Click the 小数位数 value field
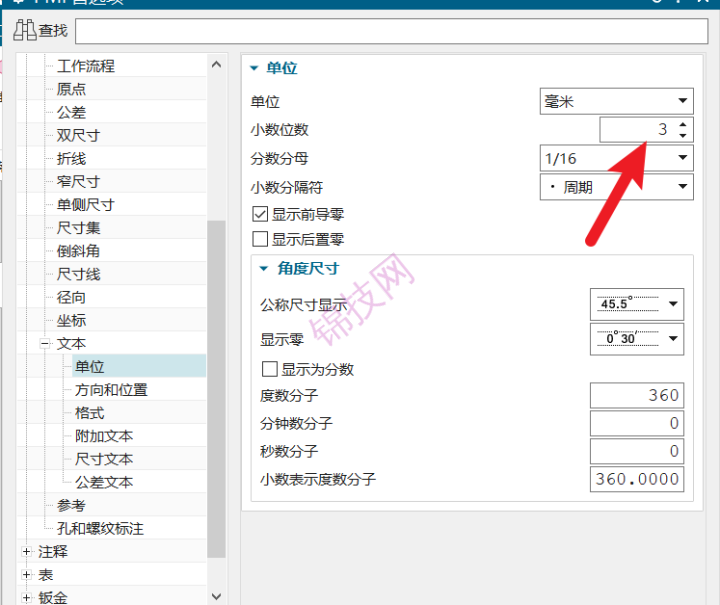This screenshot has width=720, height=605. coord(636,130)
